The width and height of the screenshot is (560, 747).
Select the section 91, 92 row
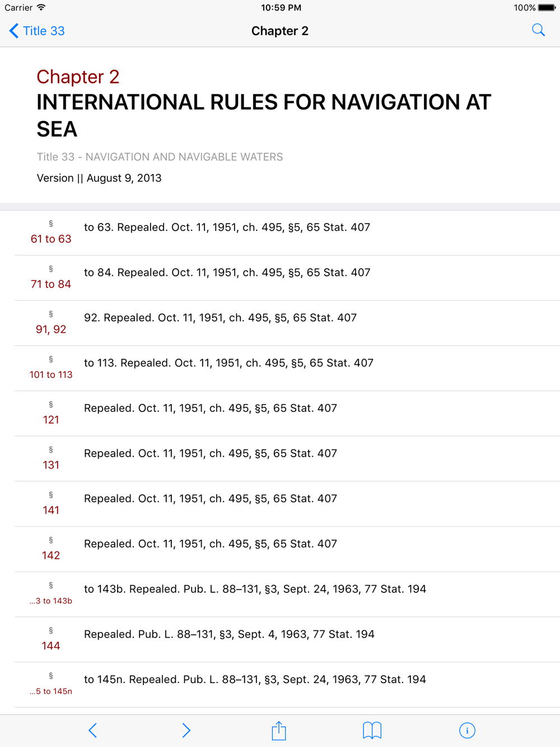pyautogui.click(x=287, y=323)
